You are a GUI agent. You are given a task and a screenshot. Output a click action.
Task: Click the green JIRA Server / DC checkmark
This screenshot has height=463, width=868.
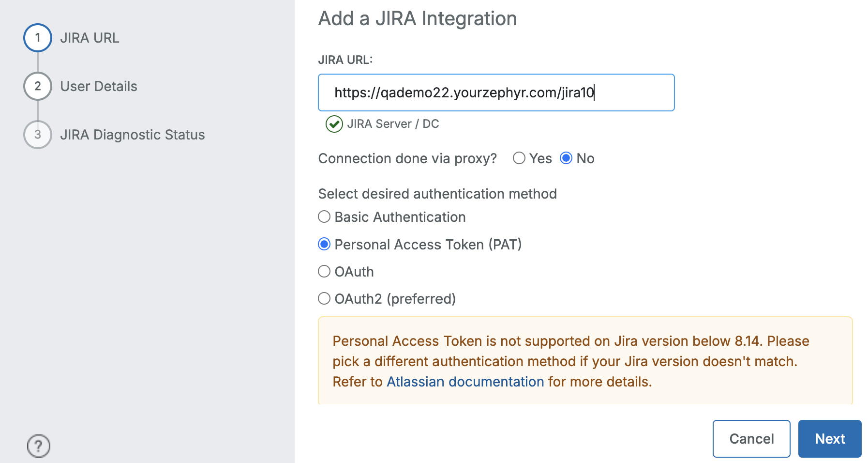click(334, 124)
